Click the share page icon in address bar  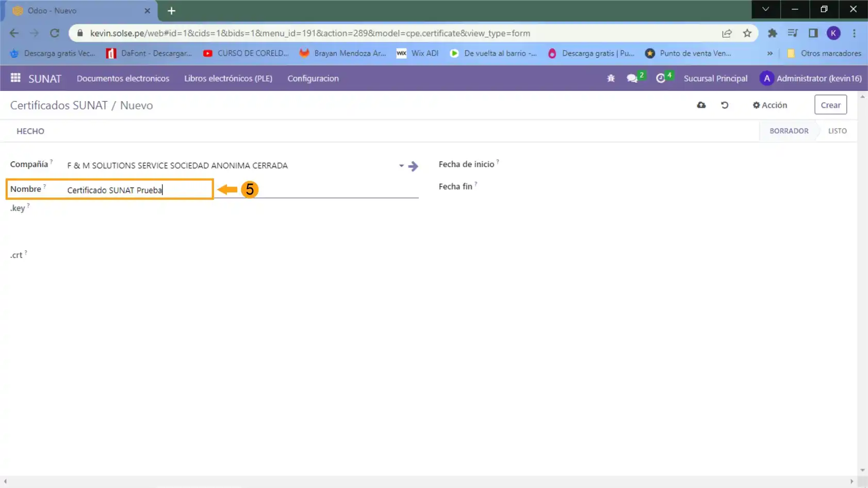tap(727, 33)
